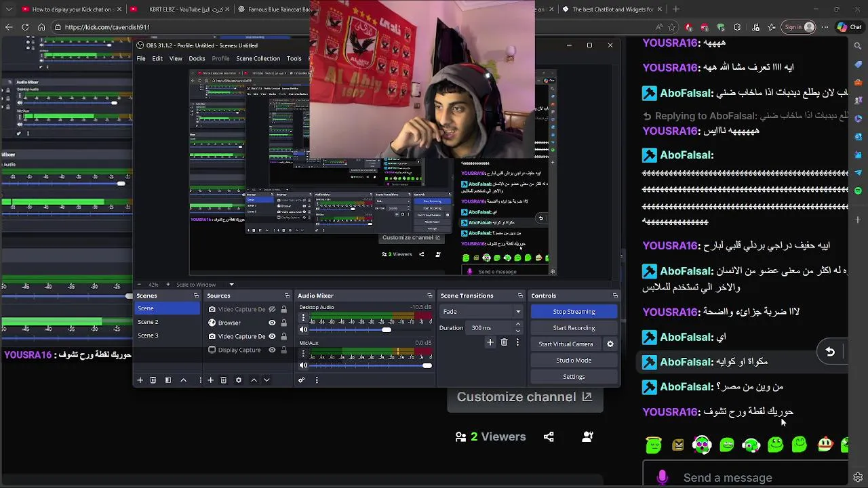Click the Kick share icon

pyautogui.click(x=549, y=437)
